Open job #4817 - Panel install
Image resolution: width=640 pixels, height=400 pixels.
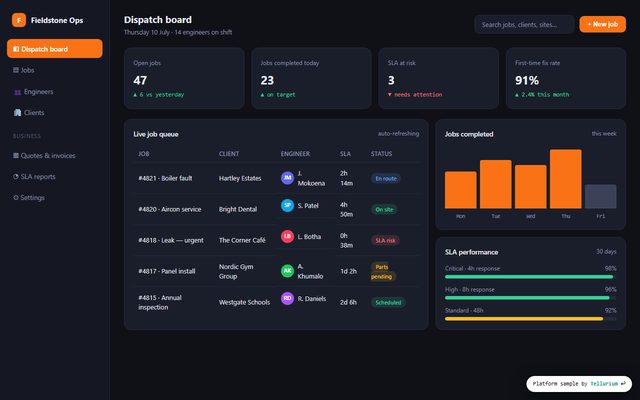coord(167,271)
